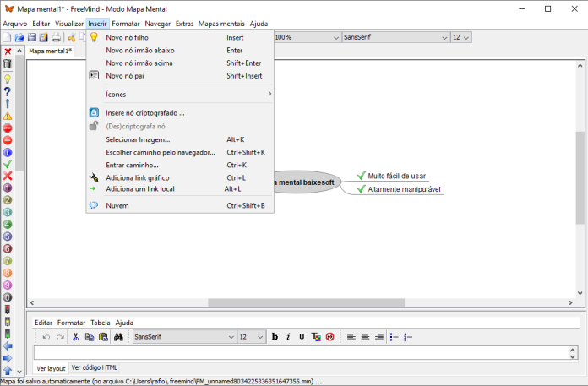Click the vertical scrollbar thumb of the map
The image size is (588, 386).
tap(580, 177)
